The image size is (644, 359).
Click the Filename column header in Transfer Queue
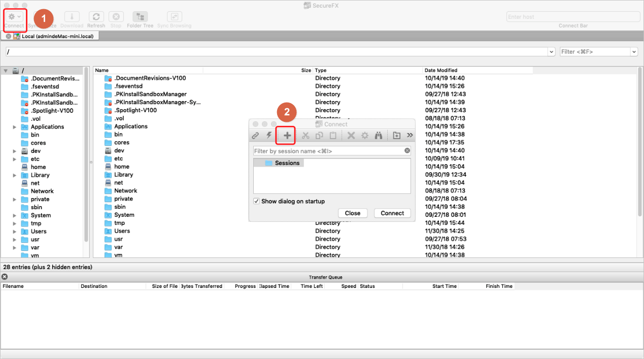point(40,286)
